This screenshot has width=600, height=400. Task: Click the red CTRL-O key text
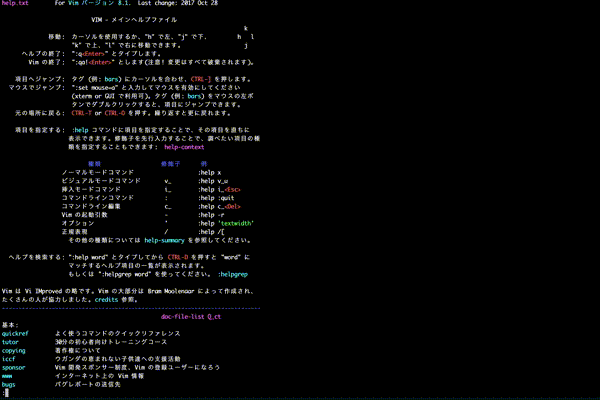point(115,113)
